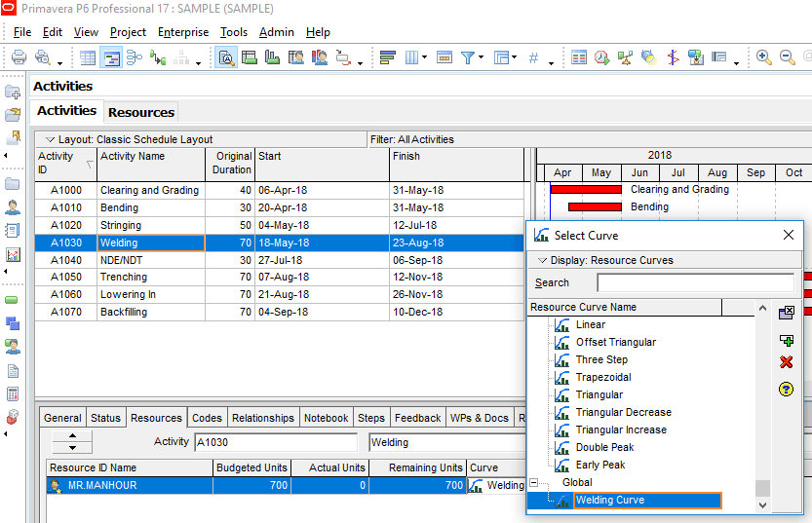Click the curve list scrollbar thumb
This screenshot has width=812, height=523.
(x=762, y=487)
